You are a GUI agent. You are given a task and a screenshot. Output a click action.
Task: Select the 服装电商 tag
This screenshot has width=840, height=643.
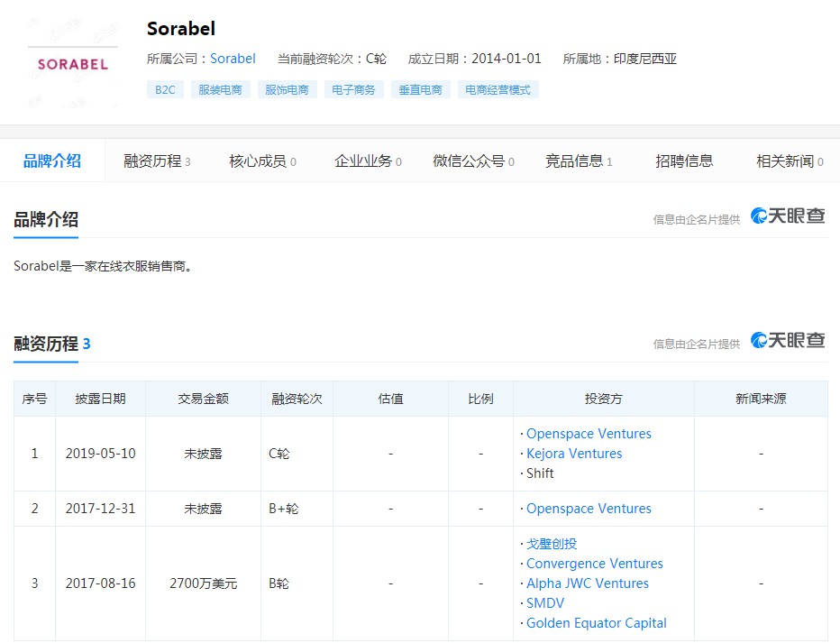pyautogui.click(x=220, y=89)
